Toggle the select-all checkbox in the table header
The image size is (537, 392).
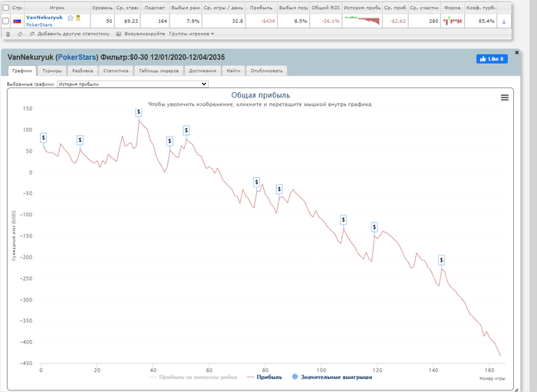click(x=6, y=8)
